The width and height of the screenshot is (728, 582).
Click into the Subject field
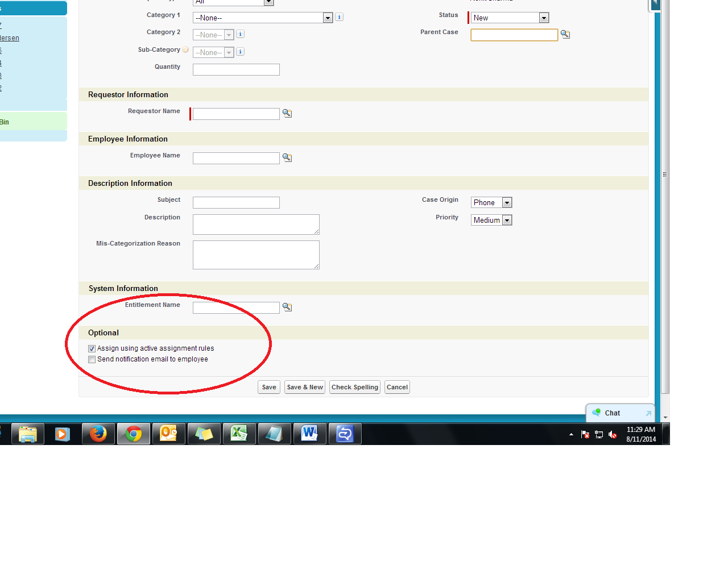(236, 202)
